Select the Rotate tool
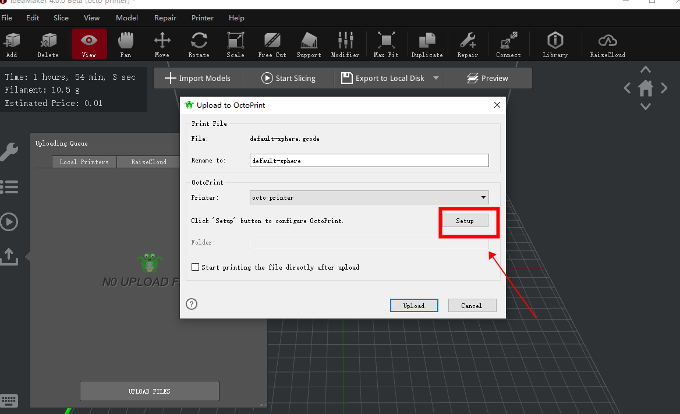 199,45
